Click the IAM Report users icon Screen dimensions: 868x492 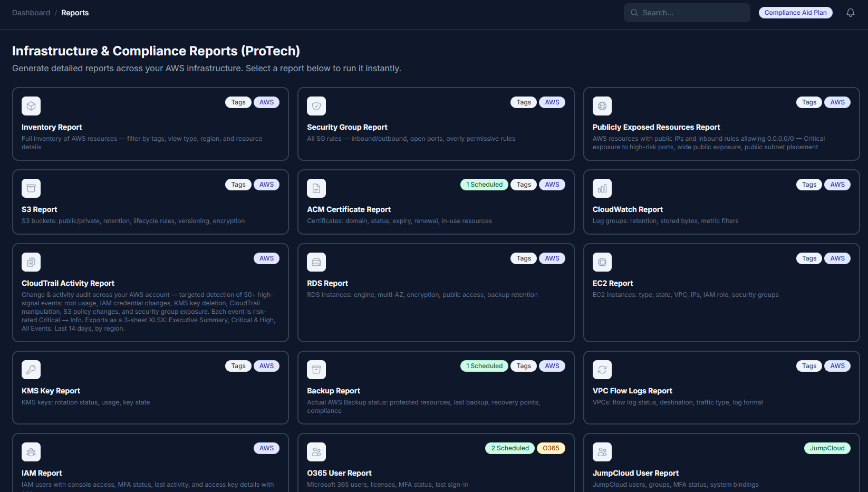(31, 452)
